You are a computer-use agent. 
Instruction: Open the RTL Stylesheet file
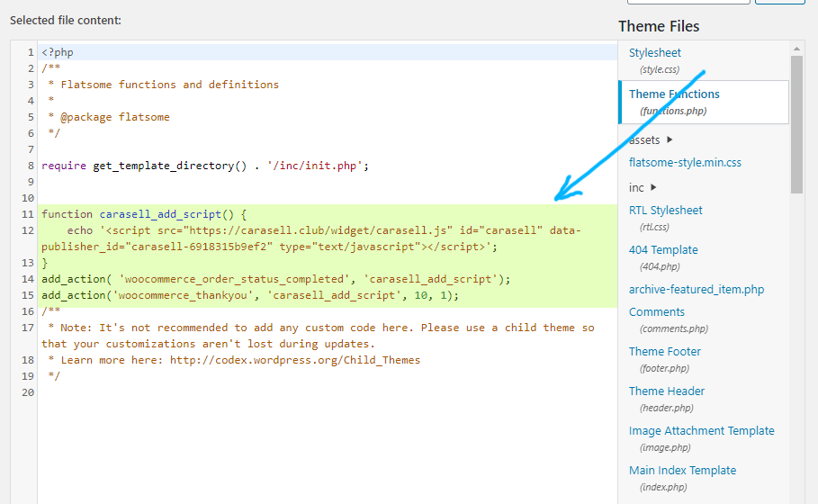pyautogui.click(x=665, y=211)
